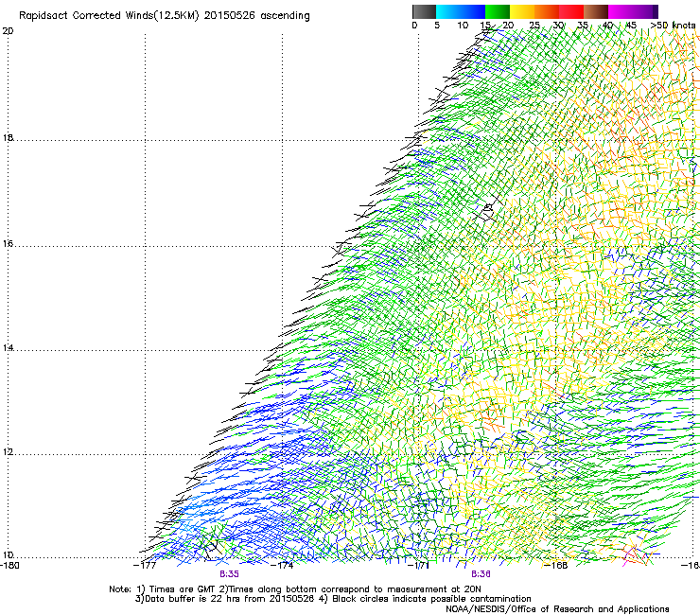
Task: Click the latitude label '12' on the axis
Action: pyautogui.click(x=8, y=452)
